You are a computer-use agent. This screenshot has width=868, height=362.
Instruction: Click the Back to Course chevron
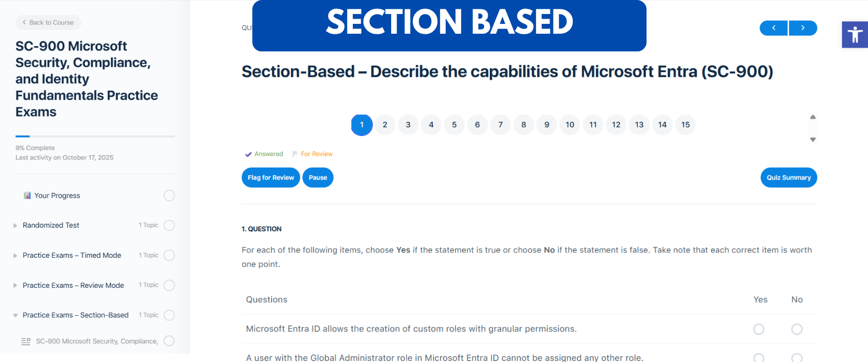24,22
